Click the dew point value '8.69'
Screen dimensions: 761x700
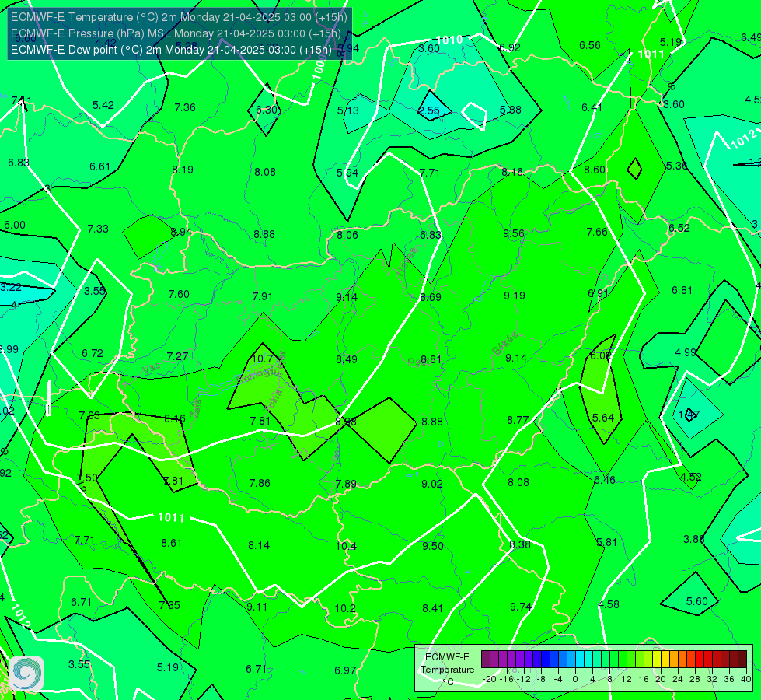(431, 297)
